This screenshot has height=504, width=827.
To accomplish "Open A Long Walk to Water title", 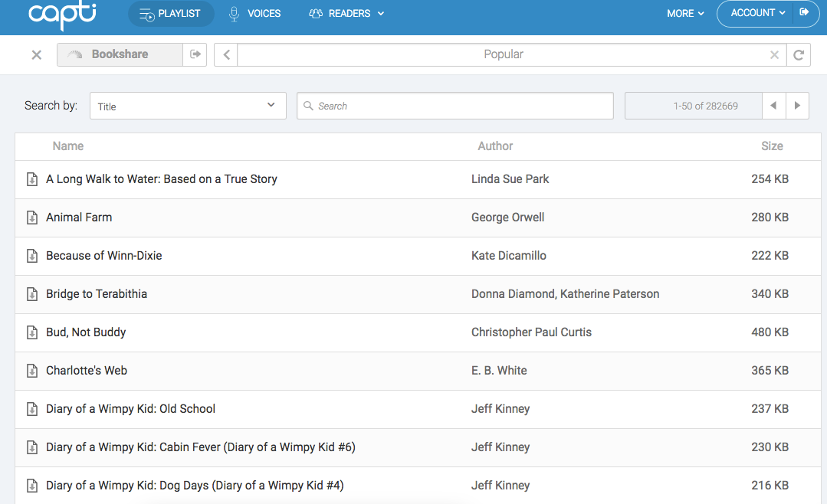I will coord(162,179).
